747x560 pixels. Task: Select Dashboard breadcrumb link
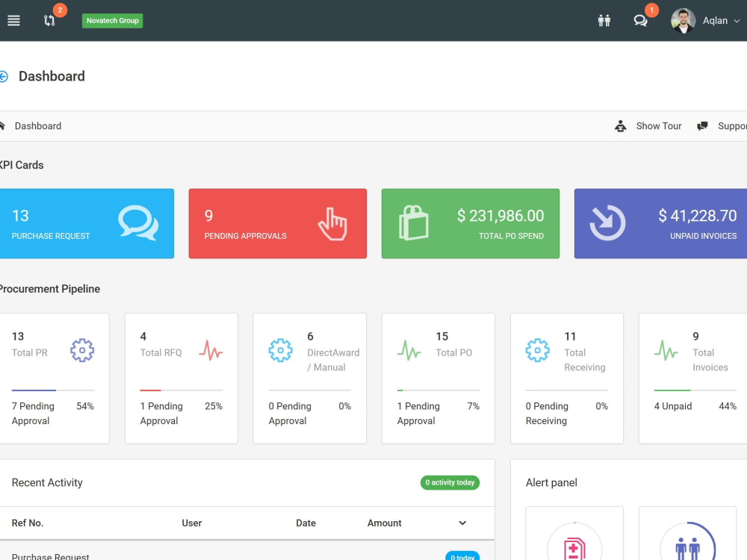click(38, 125)
